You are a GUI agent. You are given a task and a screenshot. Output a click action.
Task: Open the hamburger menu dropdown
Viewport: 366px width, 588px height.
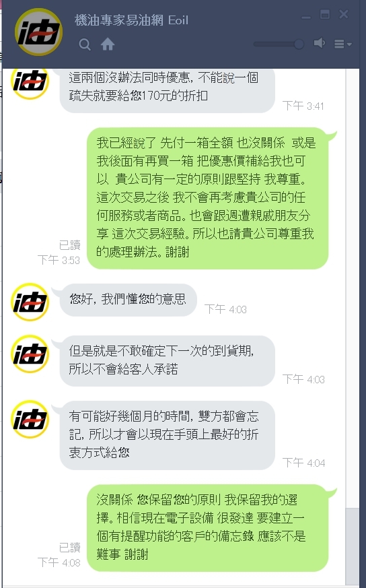[342, 44]
